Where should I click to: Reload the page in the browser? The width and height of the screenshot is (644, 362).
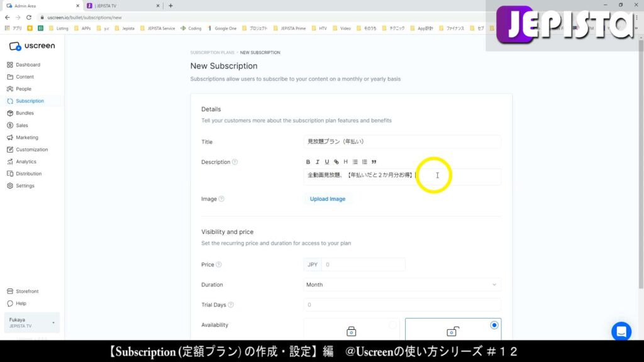pyautogui.click(x=29, y=17)
